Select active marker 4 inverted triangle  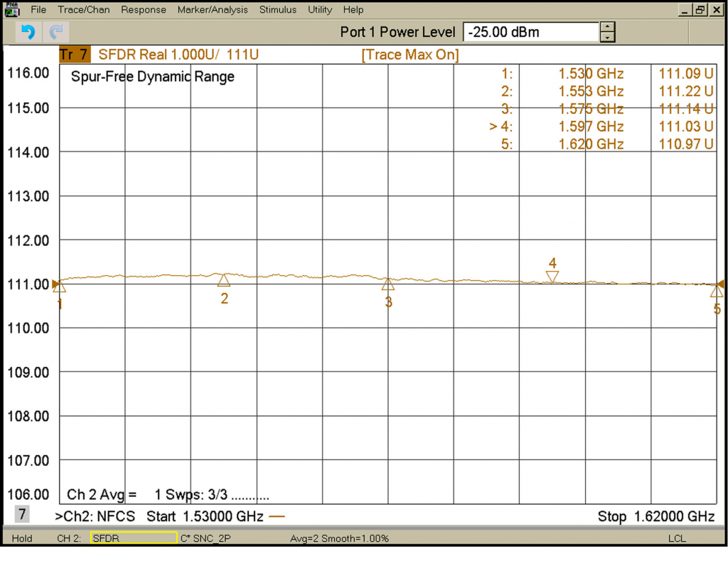coord(552,277)
